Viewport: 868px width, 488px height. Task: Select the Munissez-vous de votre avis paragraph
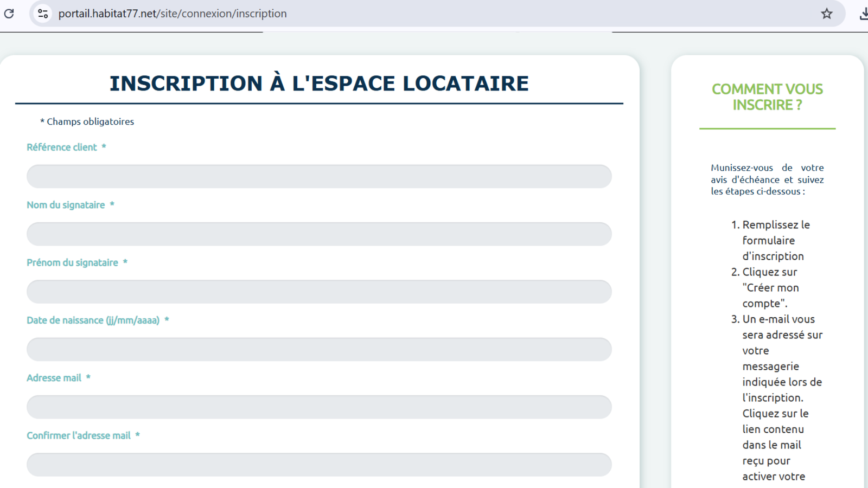[767, 179]
